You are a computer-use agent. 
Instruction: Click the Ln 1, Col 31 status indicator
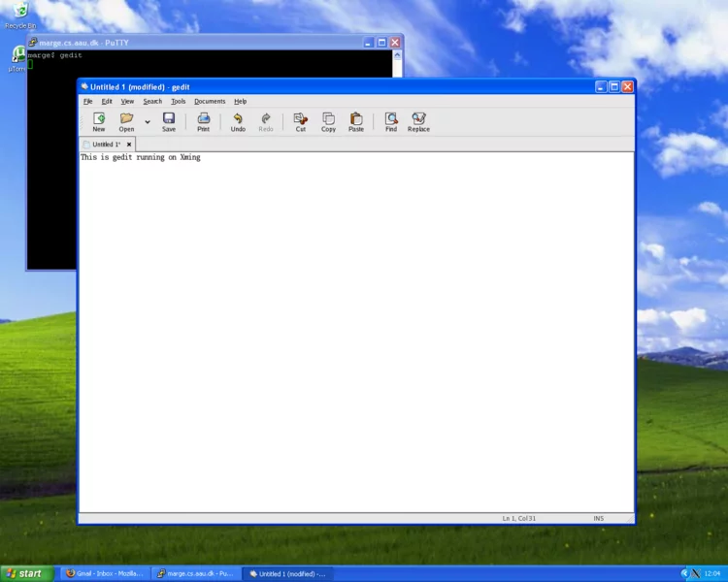518,518
